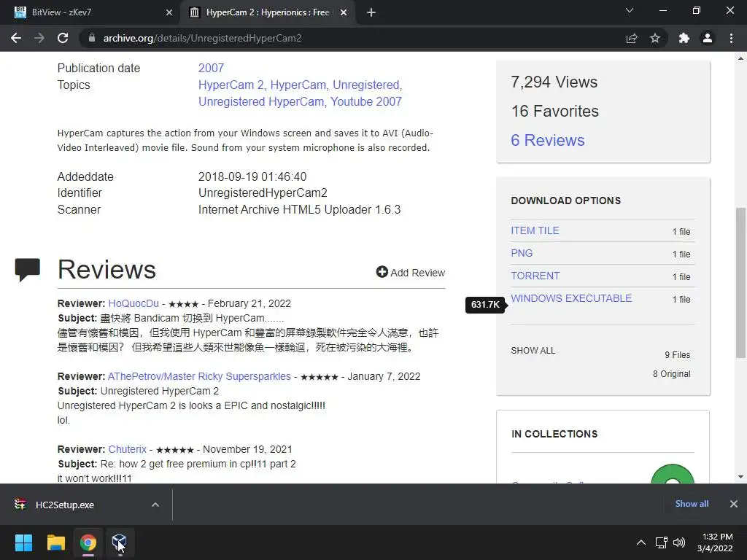Screen dimensions: 747x560
Task: Open reviewer AThePetrov/Master Ricky Supersparkles profile
Action: (199, 376)
